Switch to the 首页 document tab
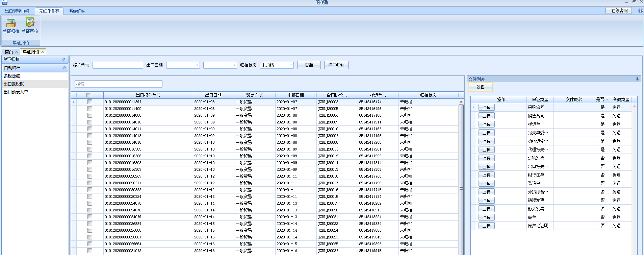 (x=9, y=52)
